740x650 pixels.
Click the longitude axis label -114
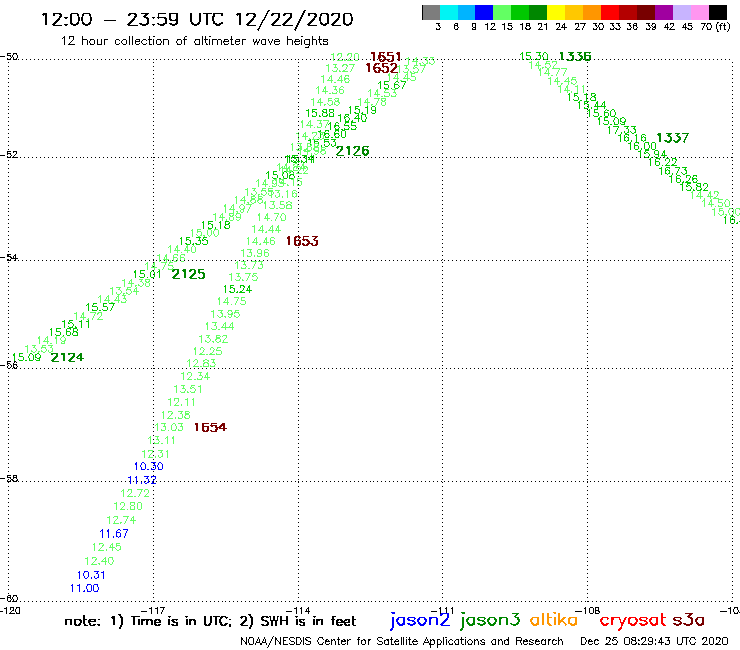(x=298, y=611)
